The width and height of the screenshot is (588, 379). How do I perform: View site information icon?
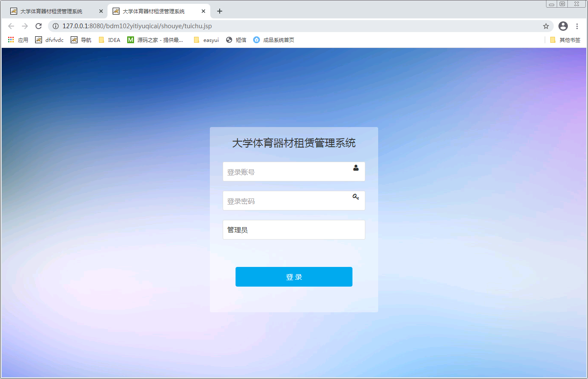pos(56,26)
